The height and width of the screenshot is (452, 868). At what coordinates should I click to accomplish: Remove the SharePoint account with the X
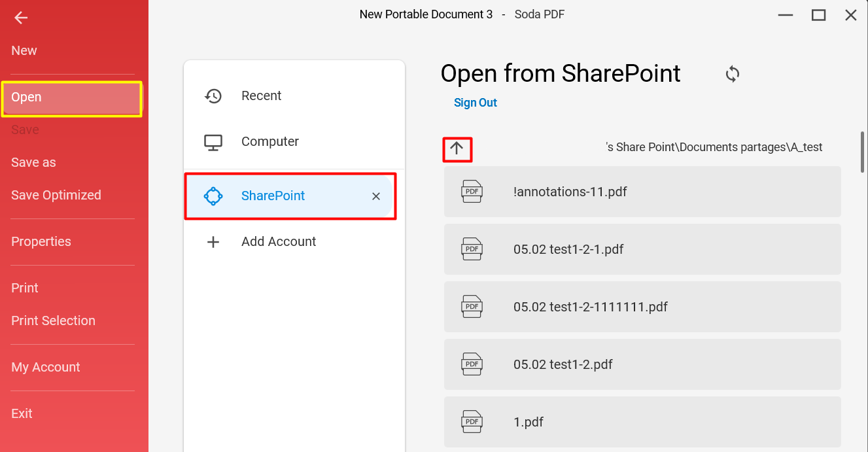click(x=376, y=196)
